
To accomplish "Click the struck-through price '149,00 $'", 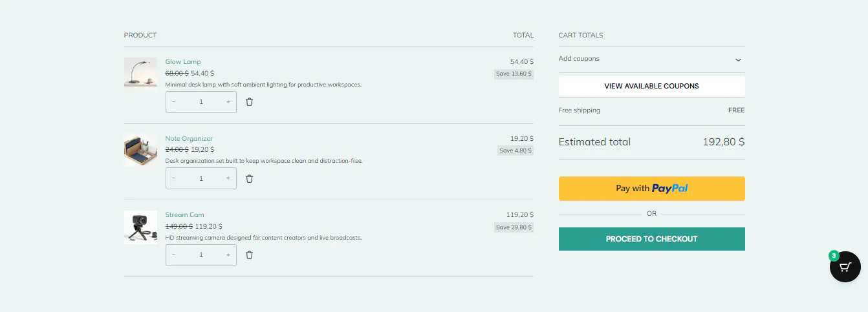I will pos(179,227).
